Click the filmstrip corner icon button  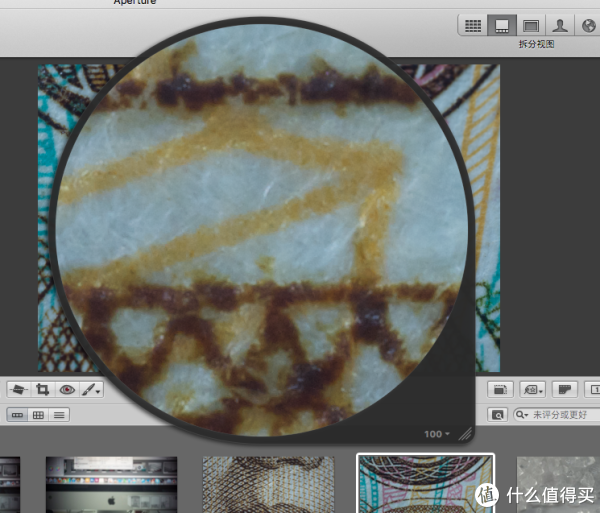(x=565, y=389)
